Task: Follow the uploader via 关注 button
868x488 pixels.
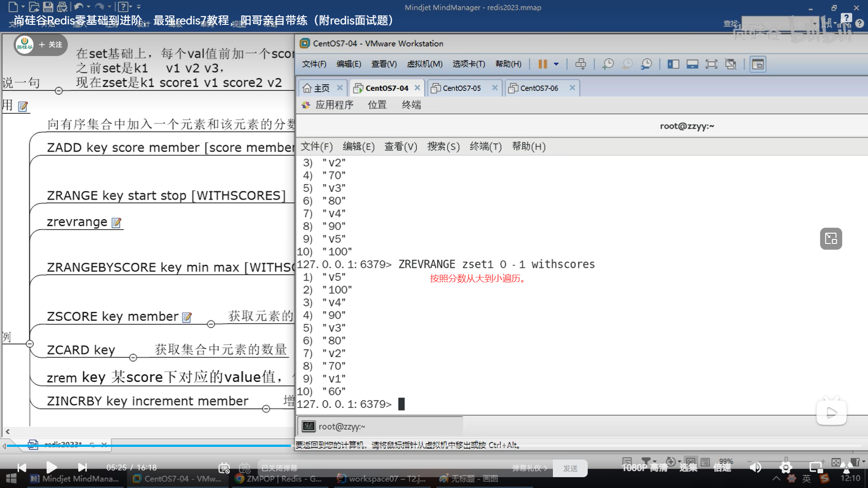Action: [x=50, y=44]
